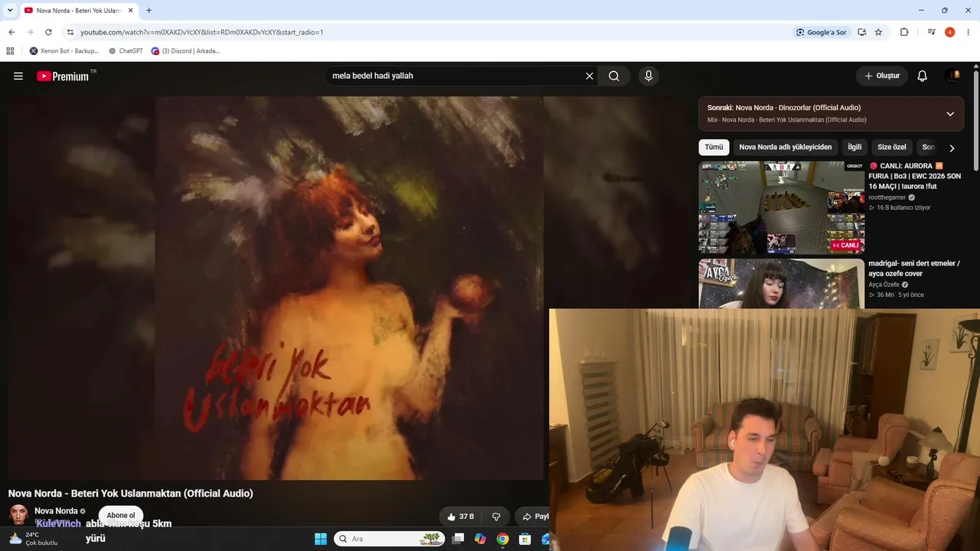Select the Nova Norda adlı yükleyiciden chip

coord(785,147)
